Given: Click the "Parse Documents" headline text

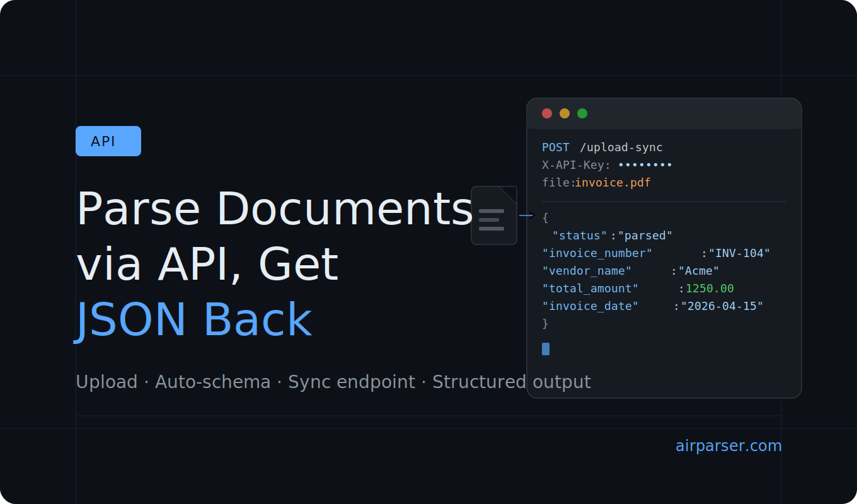Looking at the screenshot, I should pos(275,209).
